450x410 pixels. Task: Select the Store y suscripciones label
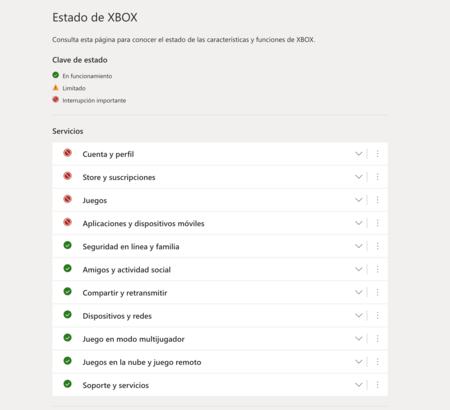pos(119,177)
